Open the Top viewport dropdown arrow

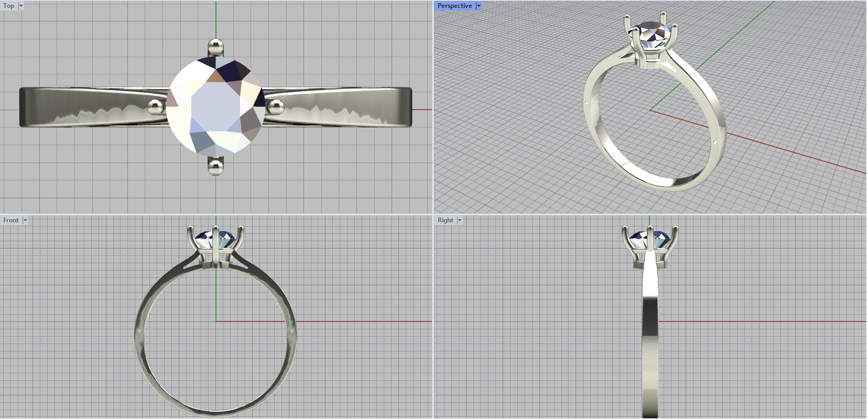pos(21,5)
